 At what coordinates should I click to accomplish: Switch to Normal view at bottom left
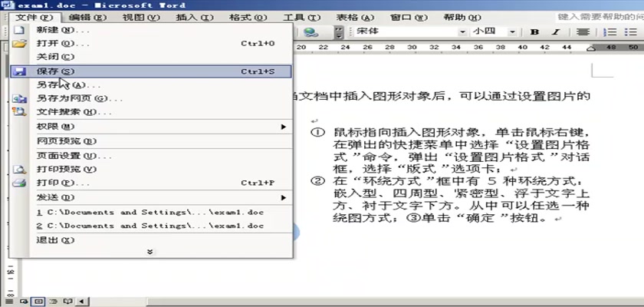pyautogui.click(x=8, y=302)
